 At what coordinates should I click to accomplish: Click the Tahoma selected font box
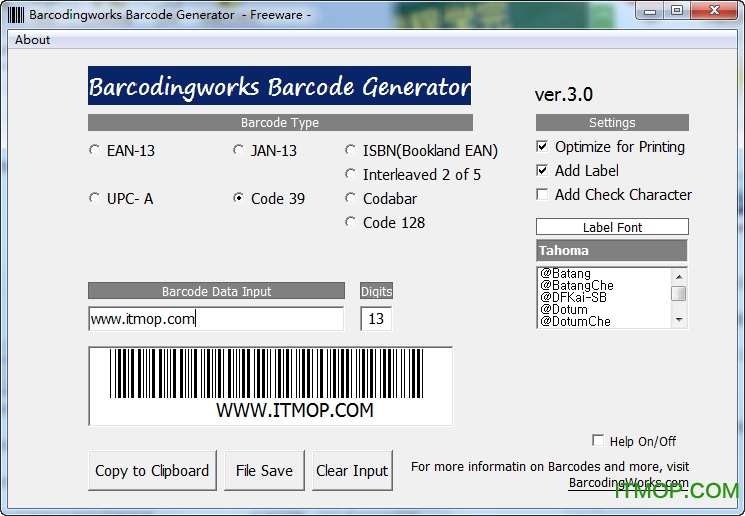612,250
